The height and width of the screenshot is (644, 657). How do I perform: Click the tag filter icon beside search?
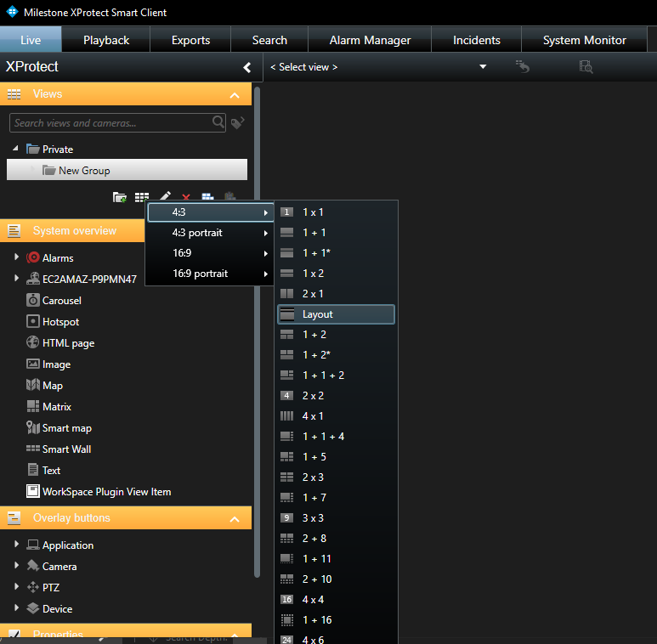tap(238, 122)
